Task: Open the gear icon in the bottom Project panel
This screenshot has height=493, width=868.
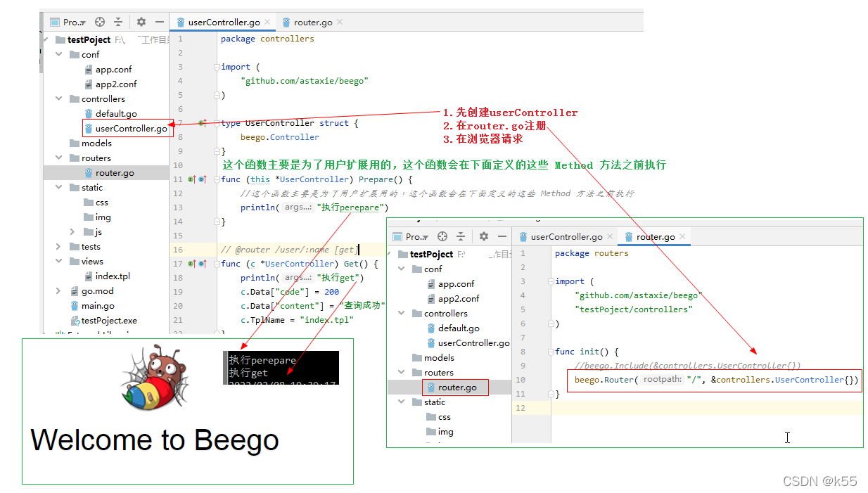Action: 483,237
